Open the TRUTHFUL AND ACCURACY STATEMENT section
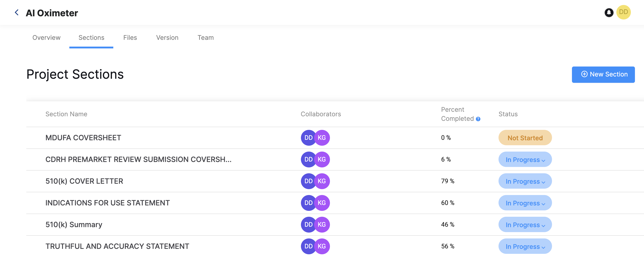644x257 pixels. point(117,246)
